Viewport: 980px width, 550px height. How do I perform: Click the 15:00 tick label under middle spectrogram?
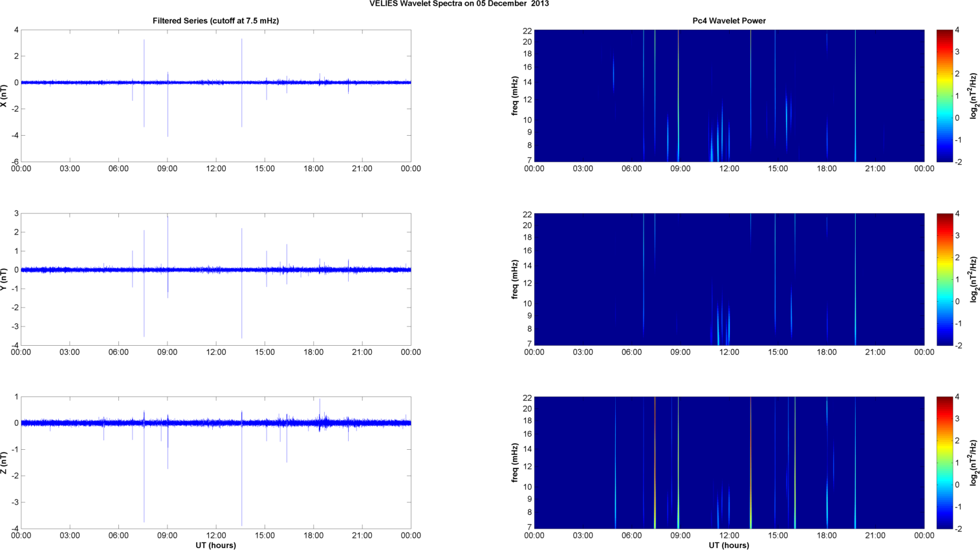[778, 352]
